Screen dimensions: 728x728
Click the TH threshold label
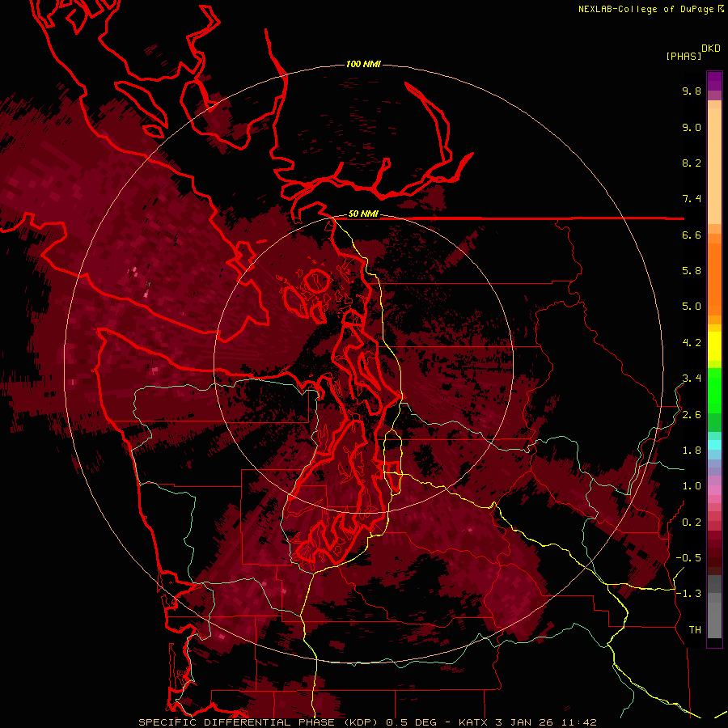pos(695,630)
